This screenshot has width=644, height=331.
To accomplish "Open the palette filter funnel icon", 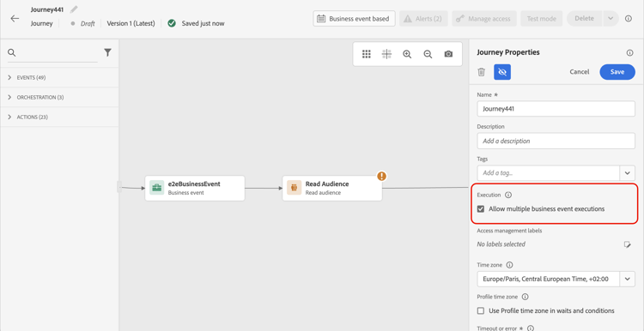I will click(x=107, y=52).
